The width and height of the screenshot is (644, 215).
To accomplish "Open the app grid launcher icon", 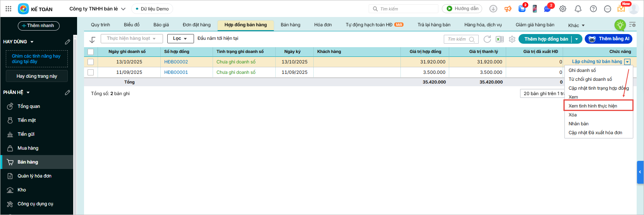I will pyautogui.click(x=9, y=9).
